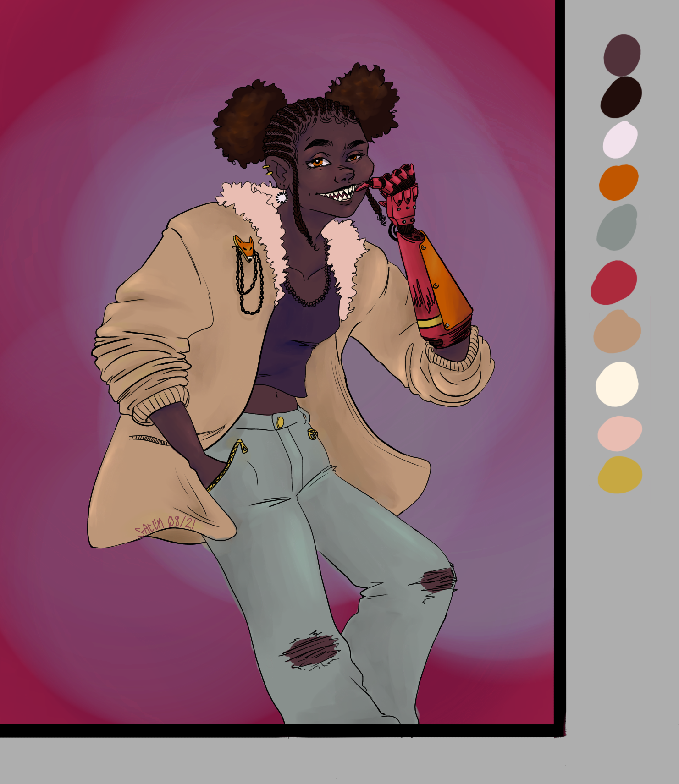This screenshot has height=784, width=679.
Task: Click the burnt orange color swatch
Action: point(618,182)
